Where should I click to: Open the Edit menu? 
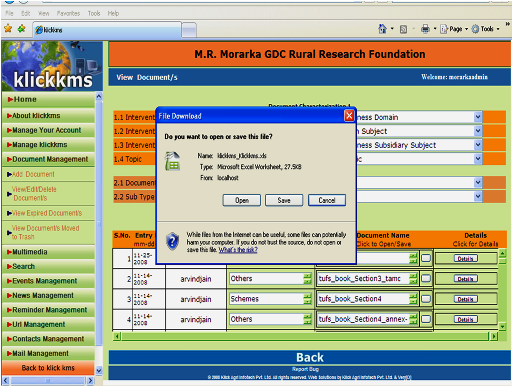coord(26,13)
